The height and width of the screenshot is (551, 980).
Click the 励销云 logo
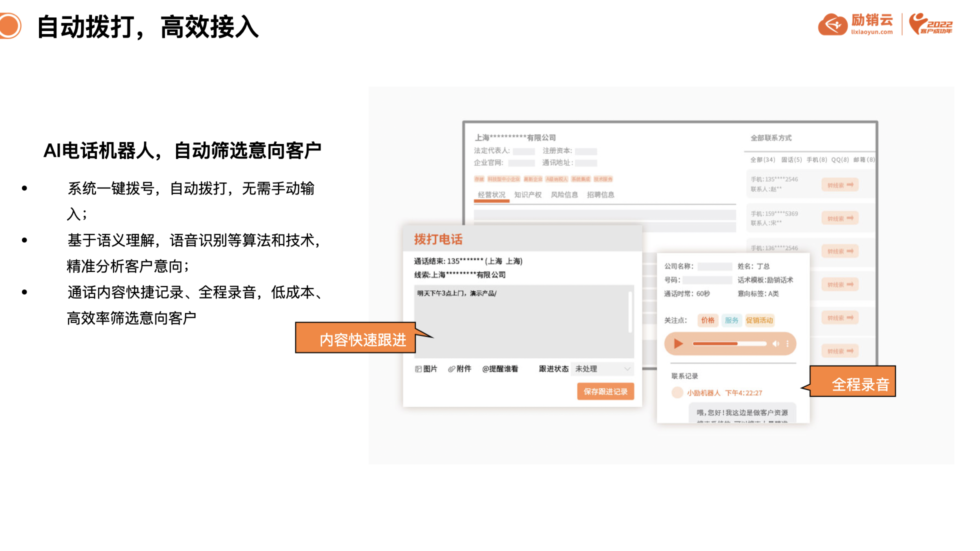pos(855,24)
